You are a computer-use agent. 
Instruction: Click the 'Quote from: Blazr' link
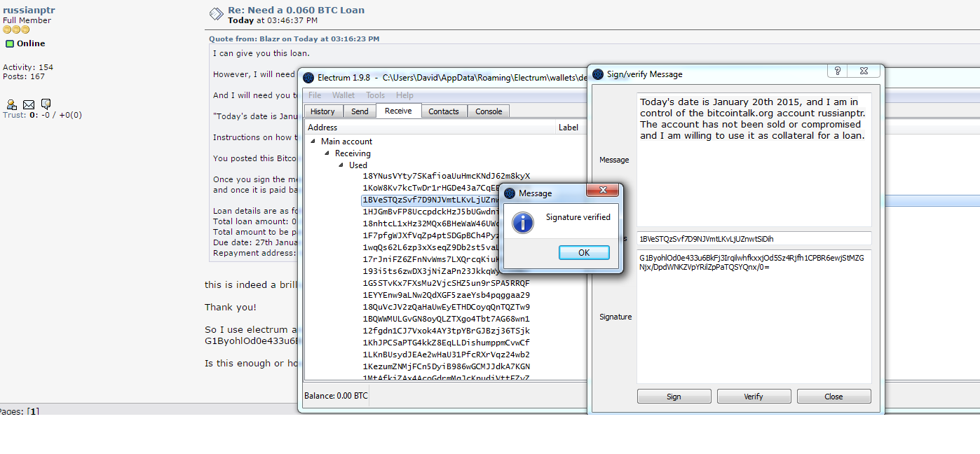(294, 39)
